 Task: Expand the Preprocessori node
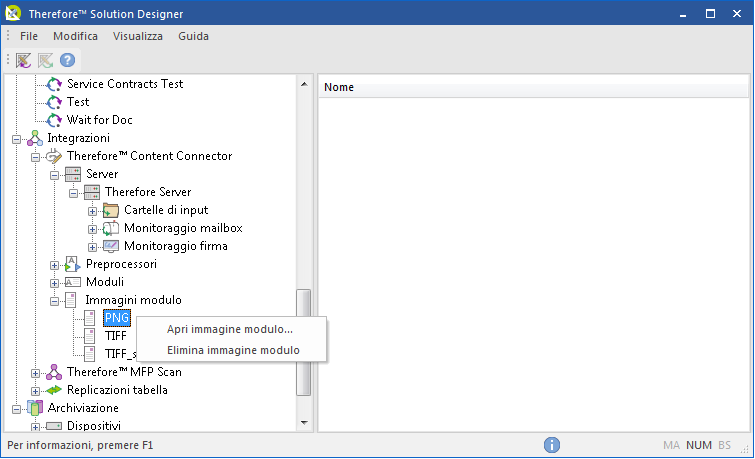(x=54, y=265)
